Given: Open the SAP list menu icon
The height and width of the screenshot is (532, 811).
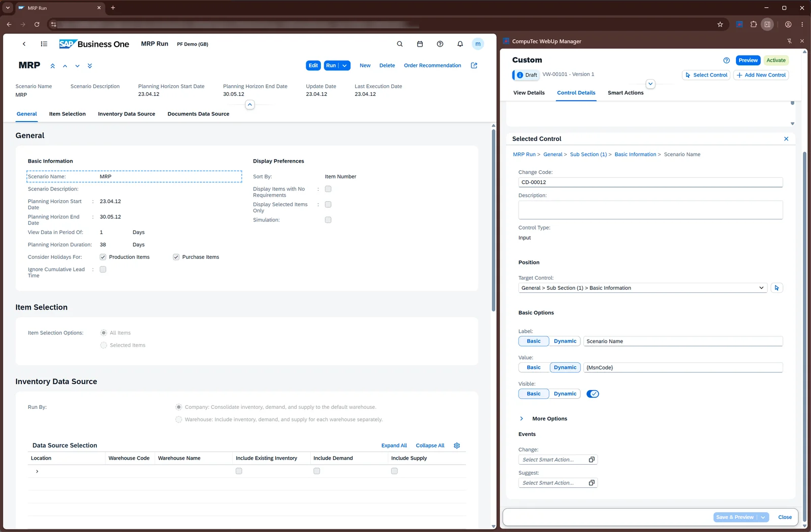Looking at the screenshot, I should pos(44,44).
